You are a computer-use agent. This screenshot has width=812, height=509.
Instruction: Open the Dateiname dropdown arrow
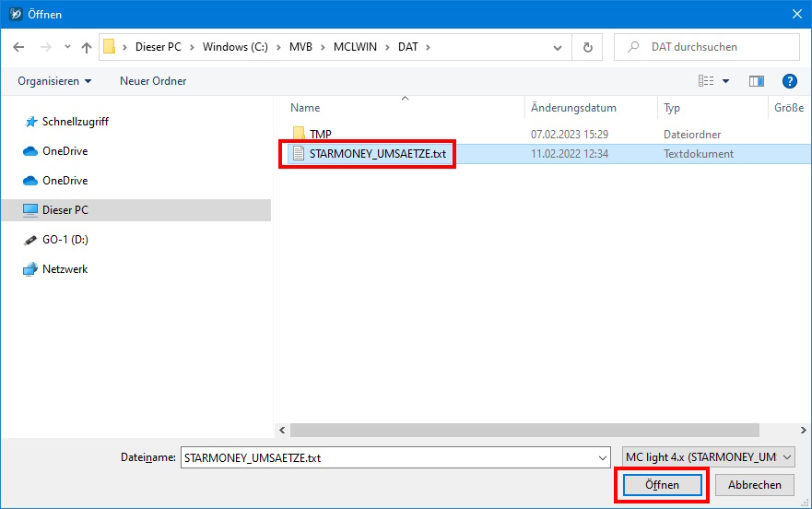point(602,457)
